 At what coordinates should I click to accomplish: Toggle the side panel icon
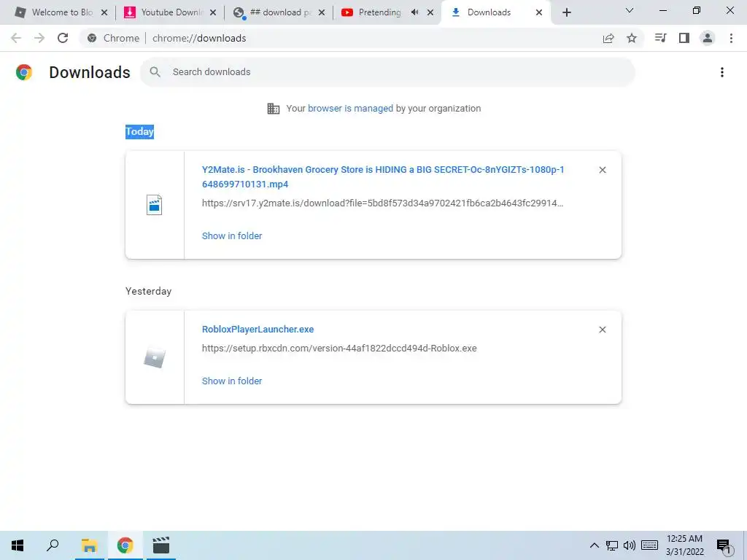pyautogui.click(x=684, y=38)
